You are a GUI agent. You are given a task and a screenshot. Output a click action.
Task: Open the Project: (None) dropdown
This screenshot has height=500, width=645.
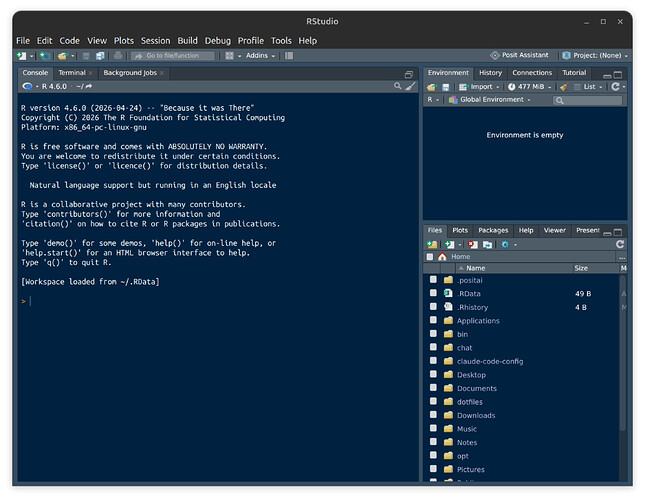[595, 56]
